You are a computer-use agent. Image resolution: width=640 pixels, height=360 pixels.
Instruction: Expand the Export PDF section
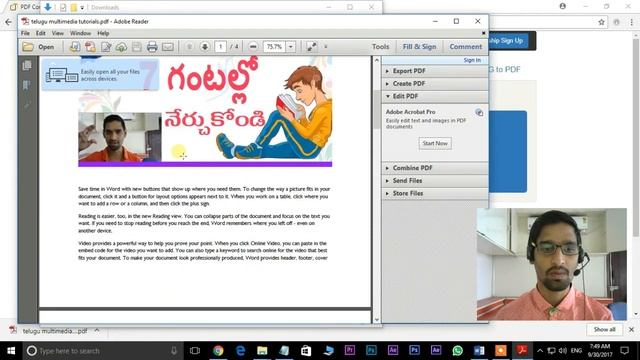click(435, 71)
